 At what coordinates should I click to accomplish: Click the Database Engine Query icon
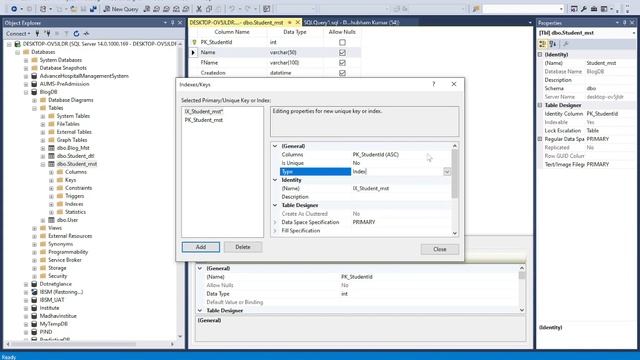click(x=147, y=9)
